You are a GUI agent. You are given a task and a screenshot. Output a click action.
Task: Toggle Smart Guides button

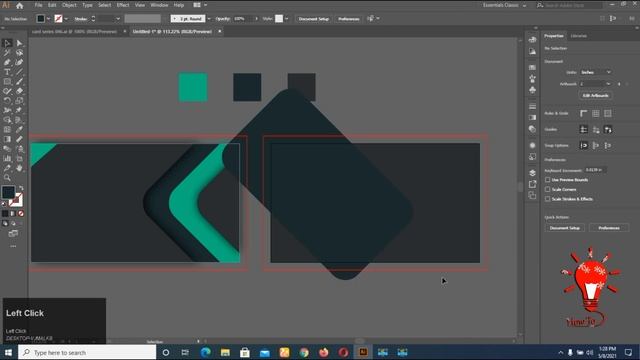608,130
